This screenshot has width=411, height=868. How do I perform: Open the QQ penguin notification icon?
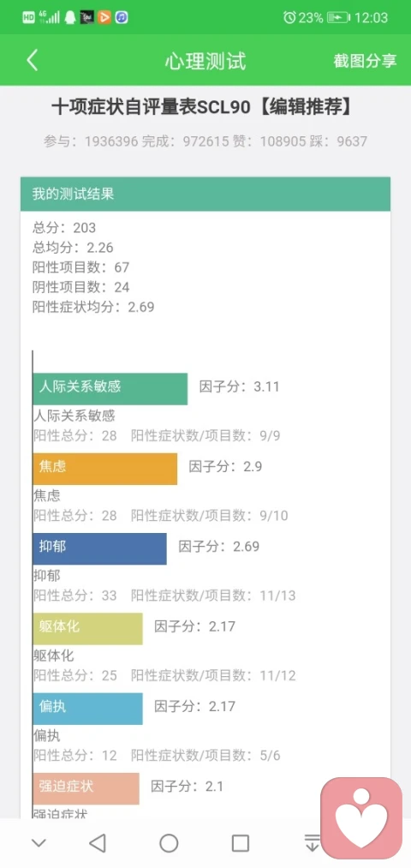[70, 17]
